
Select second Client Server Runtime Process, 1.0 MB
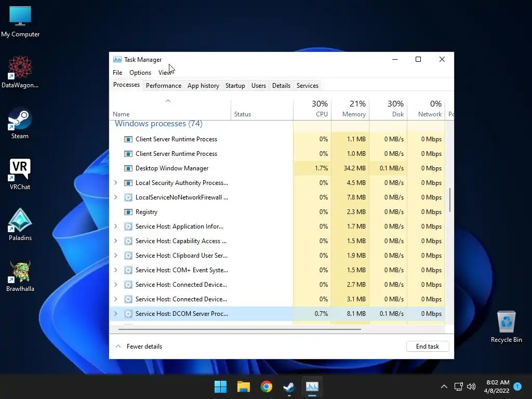[277, 154]
